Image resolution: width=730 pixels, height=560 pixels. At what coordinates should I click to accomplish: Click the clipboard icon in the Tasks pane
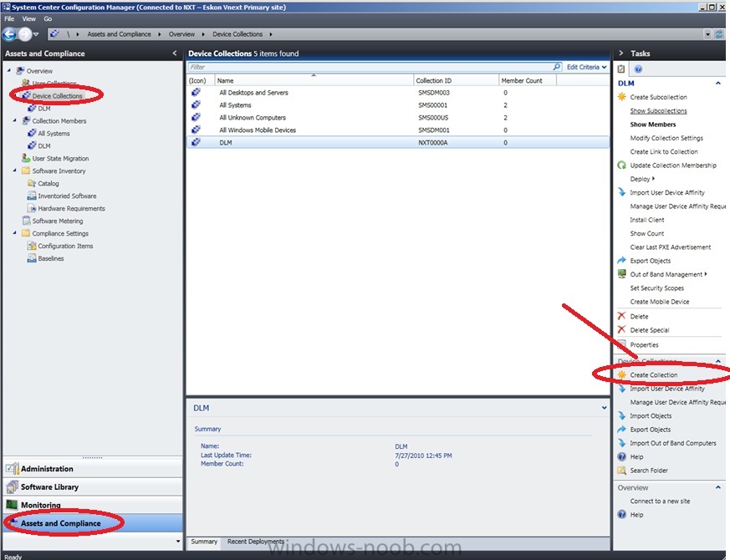click(621, 69)
